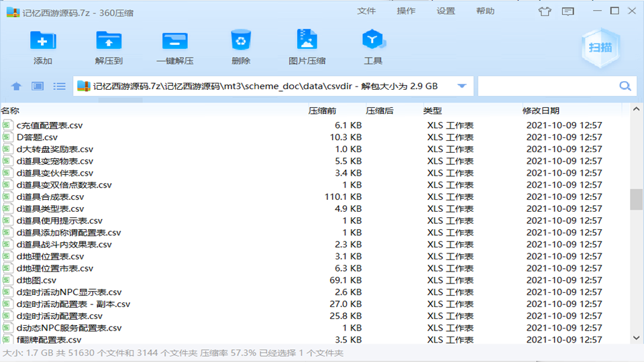Image resolution: width=644 pixels, height=362 pixels.
Task: Switch to the thumbnail icon view
Action: coord(38,86)
